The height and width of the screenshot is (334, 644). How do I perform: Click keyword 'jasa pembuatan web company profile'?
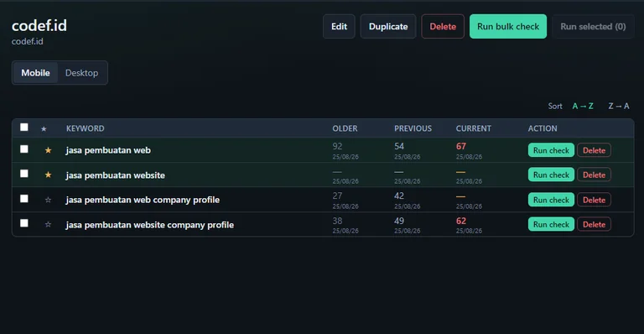point(143,200)
